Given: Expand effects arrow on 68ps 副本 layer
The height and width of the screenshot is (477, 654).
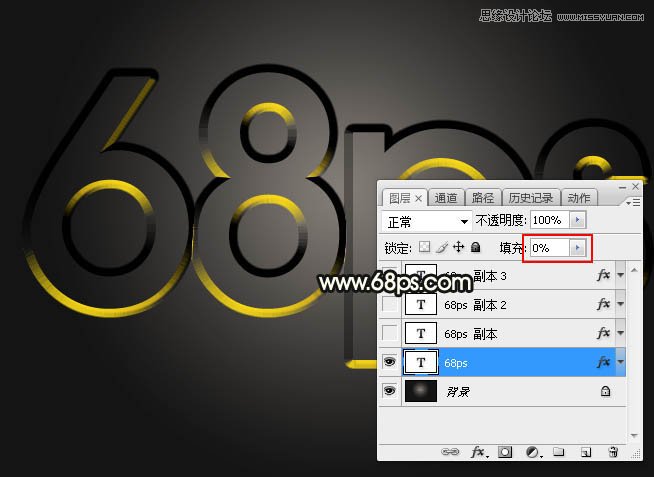Looking at the screenshot, I should pyautogui.click(x=621, y=333).
